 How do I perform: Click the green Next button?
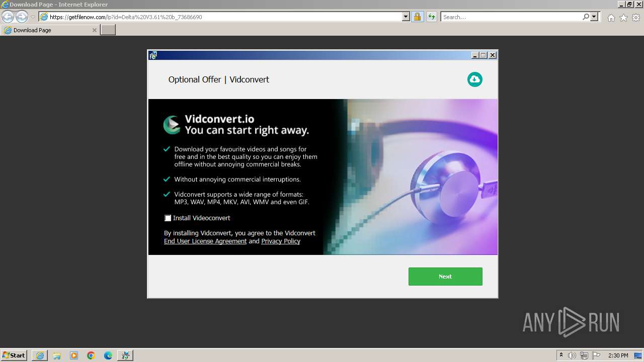pyautogui.click(x=445, y=277)
